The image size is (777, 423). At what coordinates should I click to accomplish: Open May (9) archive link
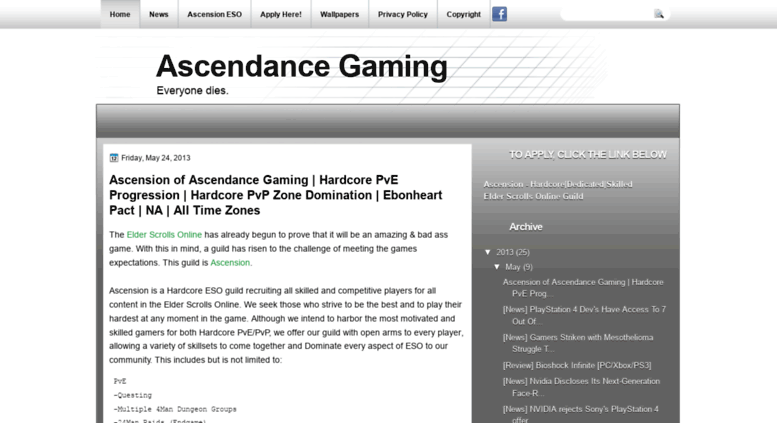click(519, 267)
